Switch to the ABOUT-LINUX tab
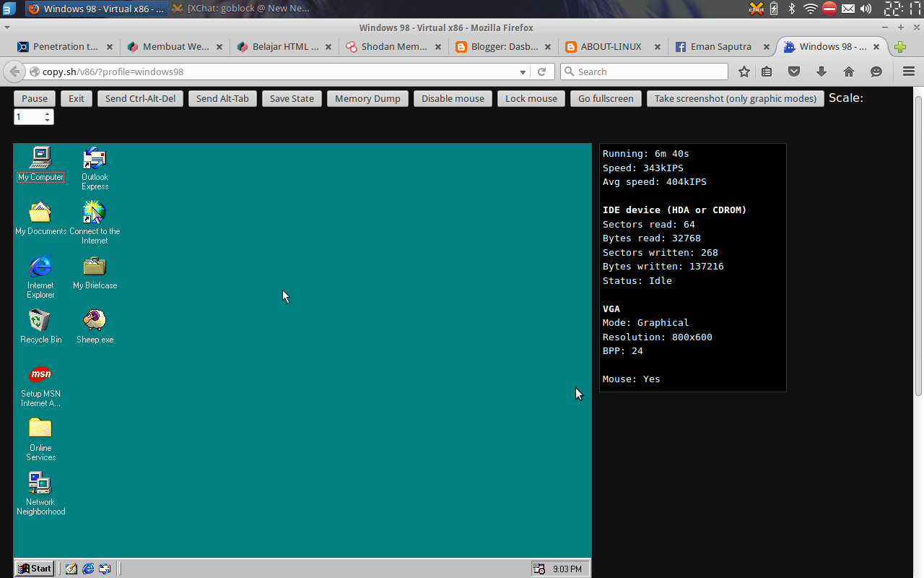This screenshot has height=578, width=924. point(614,47)
